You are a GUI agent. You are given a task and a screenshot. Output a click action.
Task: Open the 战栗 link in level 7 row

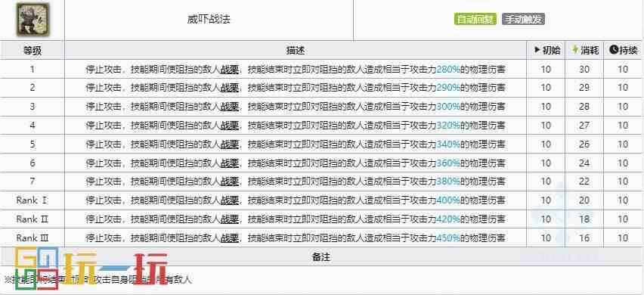pos(230,182)
